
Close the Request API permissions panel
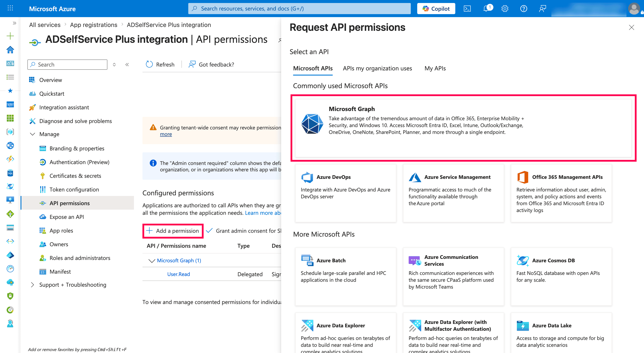(632, 27)
